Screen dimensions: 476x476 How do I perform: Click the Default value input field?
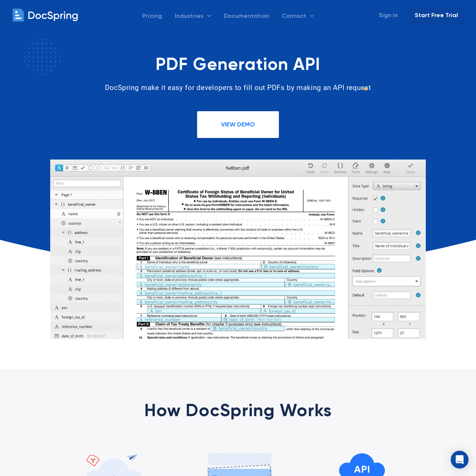pyautogui.click(x=392, y=295)
